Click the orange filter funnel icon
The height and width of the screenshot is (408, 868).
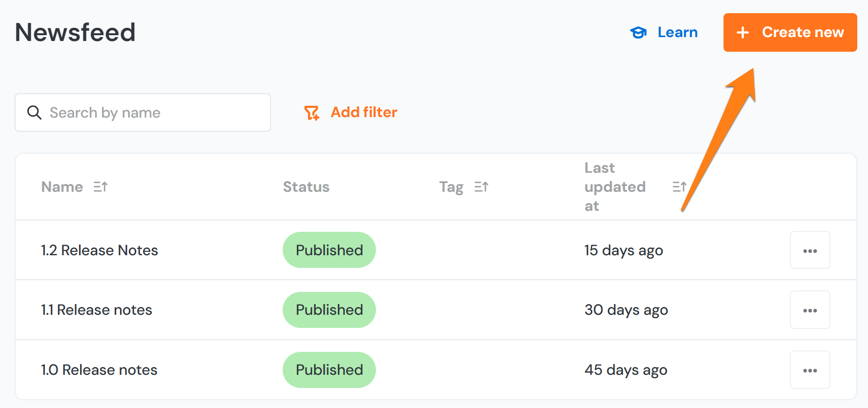311,113
